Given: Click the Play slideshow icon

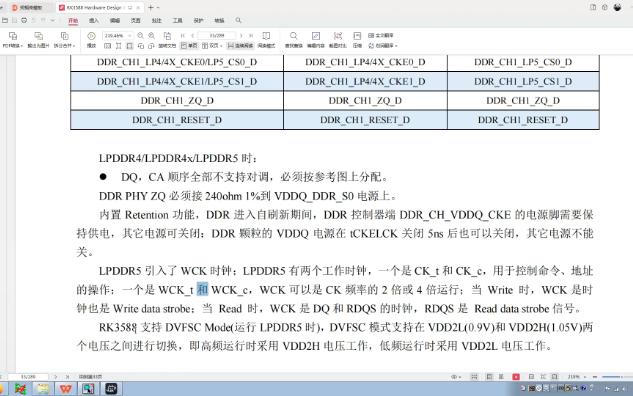Looking at the screenshot, I should click(x=92, y=36).
